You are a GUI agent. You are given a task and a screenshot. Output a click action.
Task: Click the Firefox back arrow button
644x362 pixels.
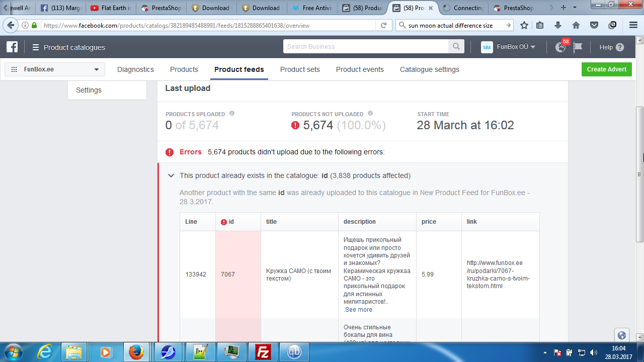[x=11, y=25]
